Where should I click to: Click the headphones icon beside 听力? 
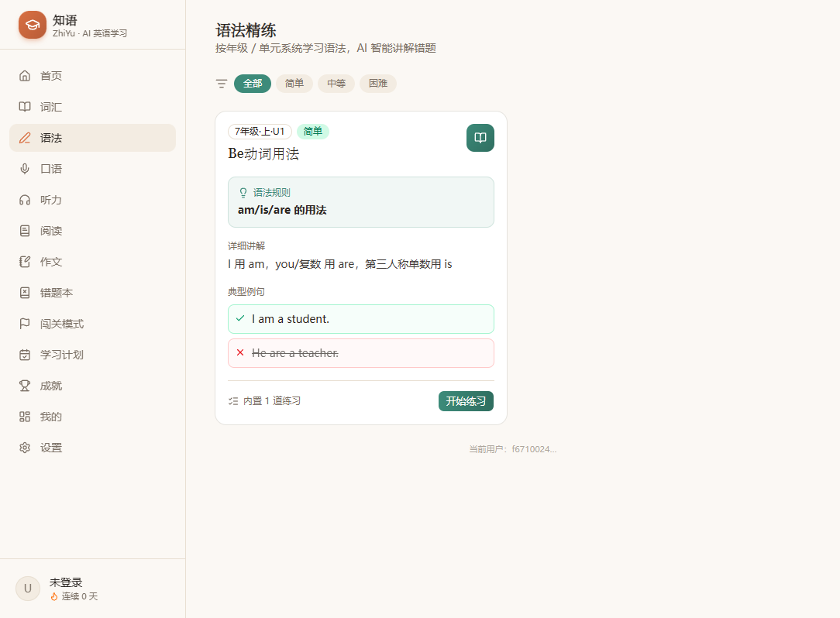[25, 200]
